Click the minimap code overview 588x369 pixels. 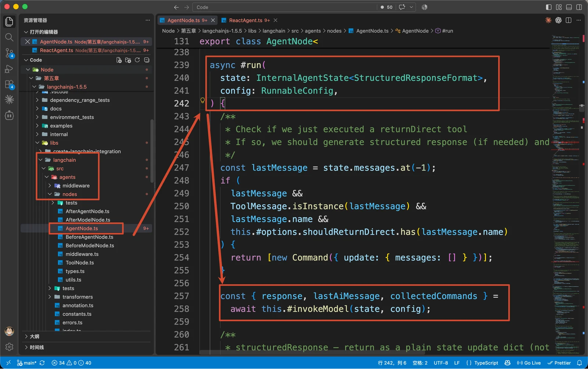click(x=566, y=191)
